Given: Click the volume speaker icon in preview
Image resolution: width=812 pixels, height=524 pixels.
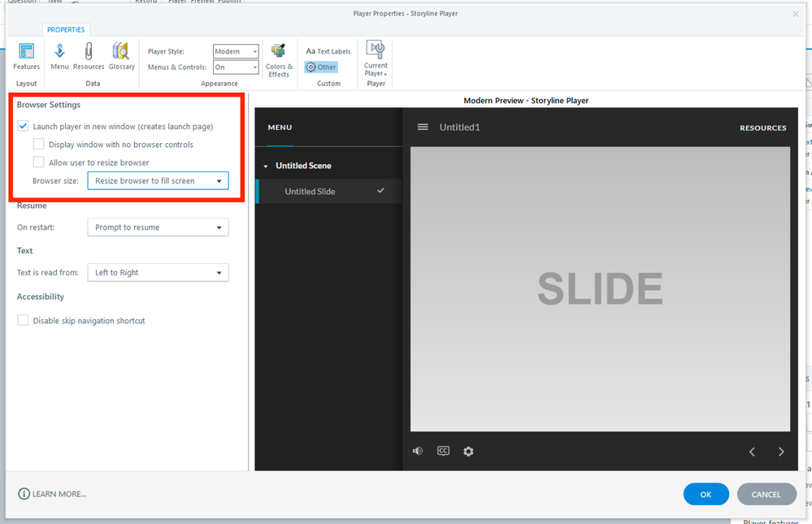Looking at the screenshot, I should (x=418, y=451).
